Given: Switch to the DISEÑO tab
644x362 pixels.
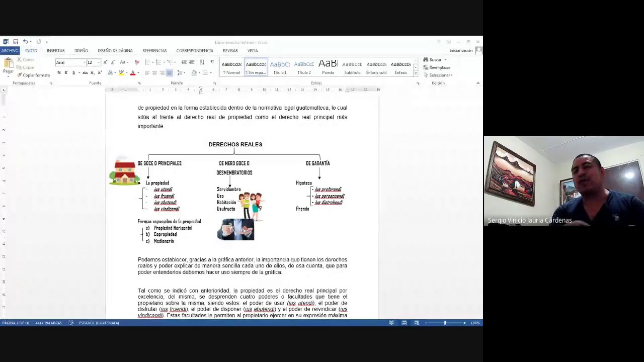Looking at the screenshot, I should coord(81,51).
